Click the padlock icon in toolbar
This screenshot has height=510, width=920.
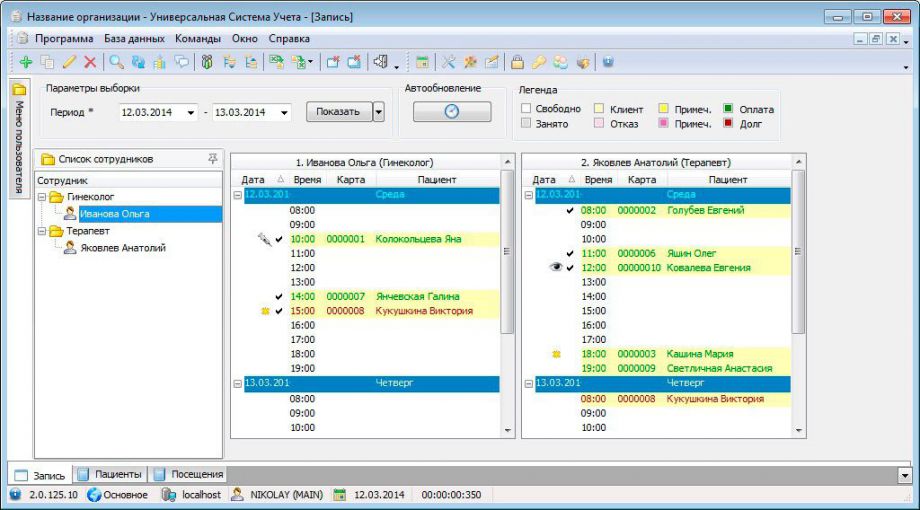518,62
